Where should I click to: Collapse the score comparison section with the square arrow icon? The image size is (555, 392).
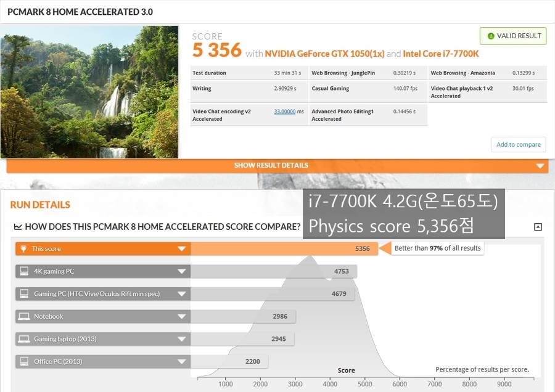(538, 227)
